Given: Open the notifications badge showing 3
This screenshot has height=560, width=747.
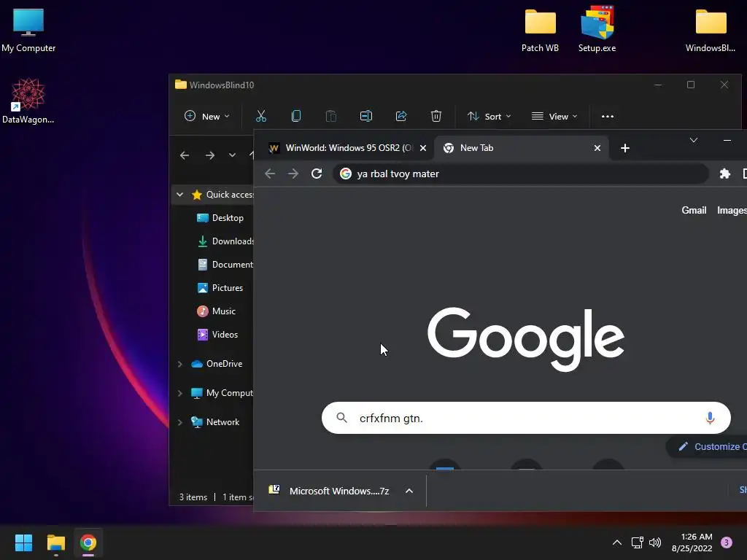Looking at the screenshot, I should click(x=727, y=542).
